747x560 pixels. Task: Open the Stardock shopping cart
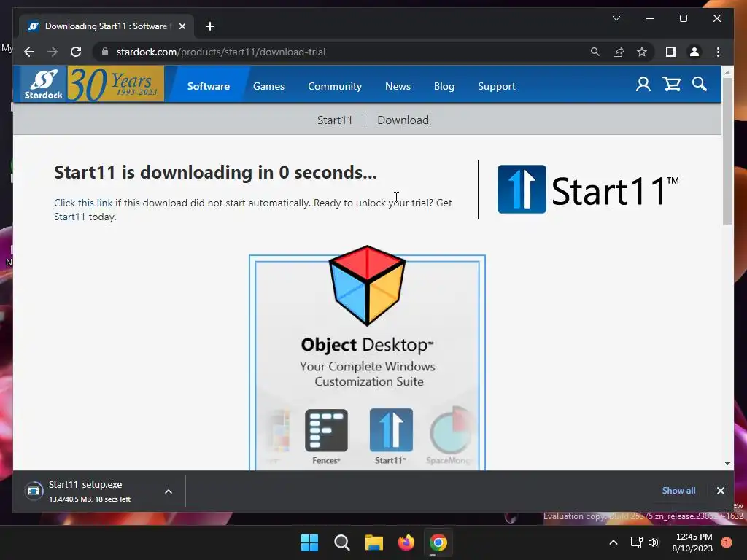pyautogui.click(x=671, y=85)
